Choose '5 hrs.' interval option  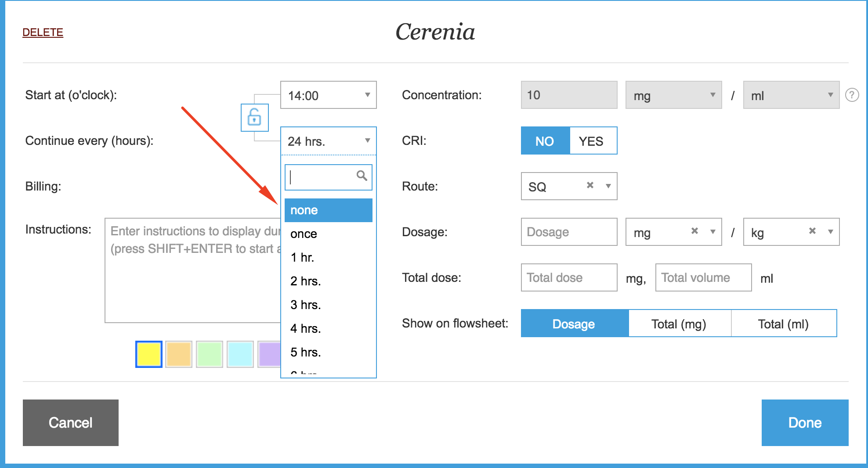tap(328, 353)
